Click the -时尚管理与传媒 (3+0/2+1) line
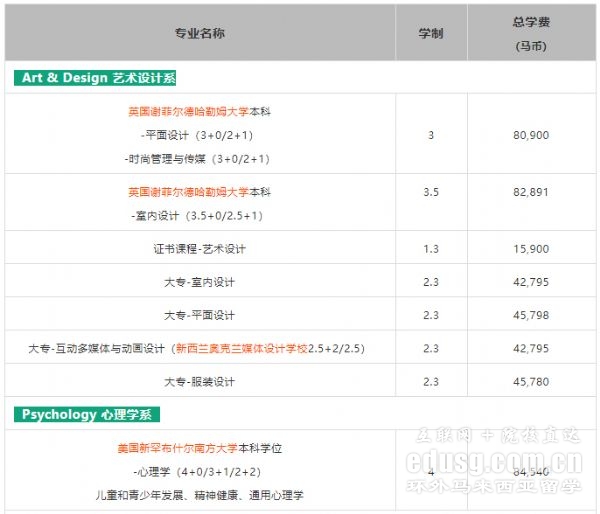 click(199, 158)
